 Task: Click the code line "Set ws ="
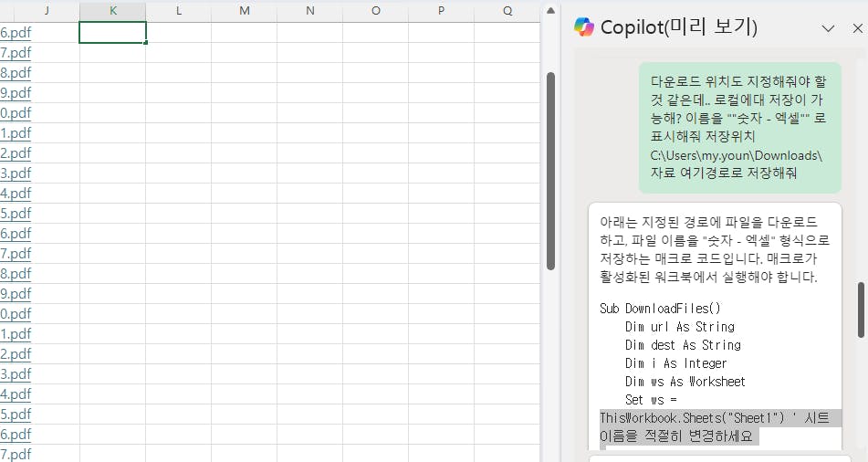click(x=651, y=400)
